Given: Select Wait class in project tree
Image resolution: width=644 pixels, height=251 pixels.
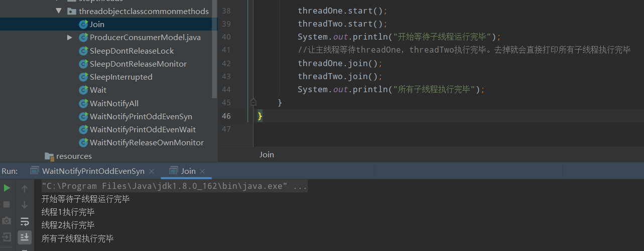Looking at the screenshot, I should tap(98, 90).
